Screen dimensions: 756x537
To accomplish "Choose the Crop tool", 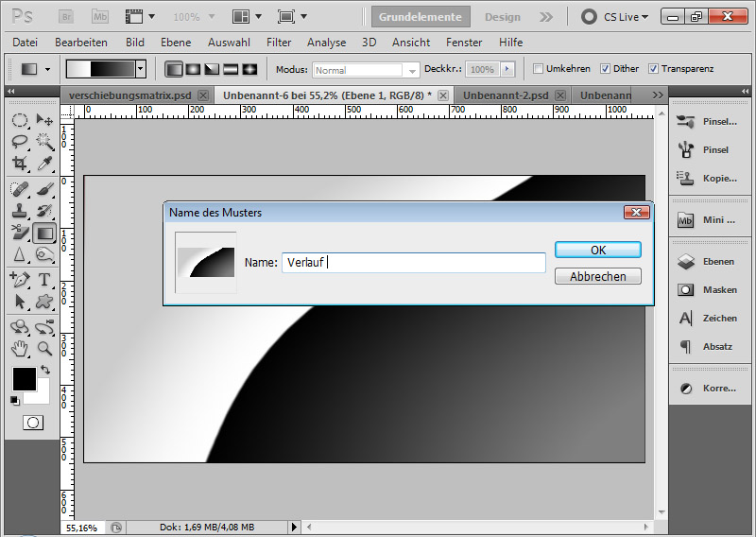I will pos(20,164).
